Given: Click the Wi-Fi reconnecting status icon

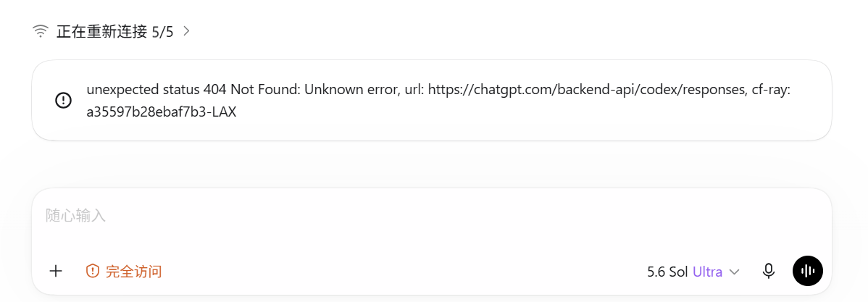Looking at the screenshot, I should [41, 32].
